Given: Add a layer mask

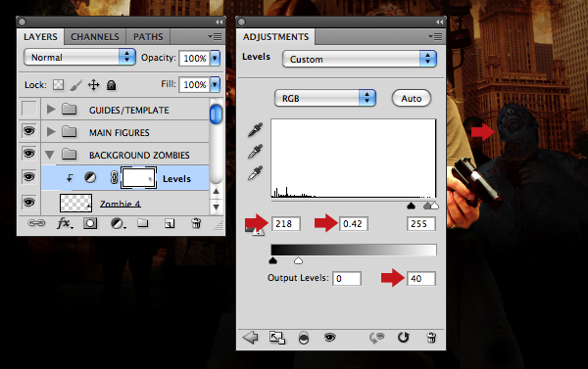Looking at the screenshot, I should [90, 223].
